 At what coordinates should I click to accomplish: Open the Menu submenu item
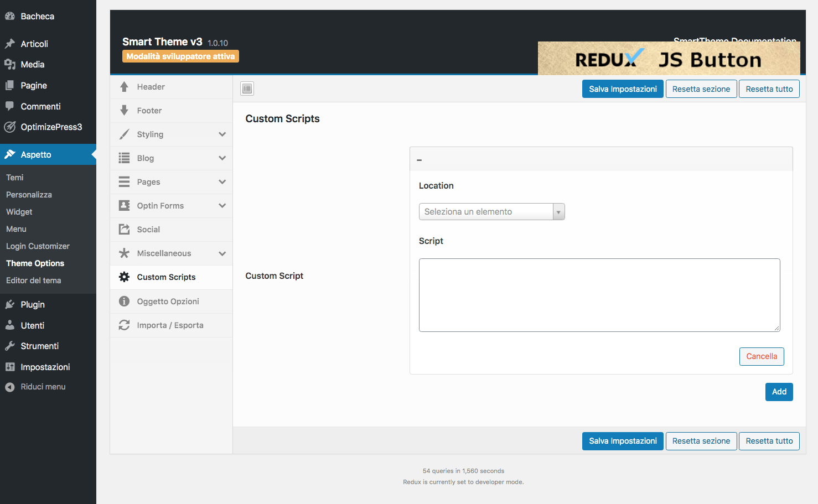(x=16, y=229)
